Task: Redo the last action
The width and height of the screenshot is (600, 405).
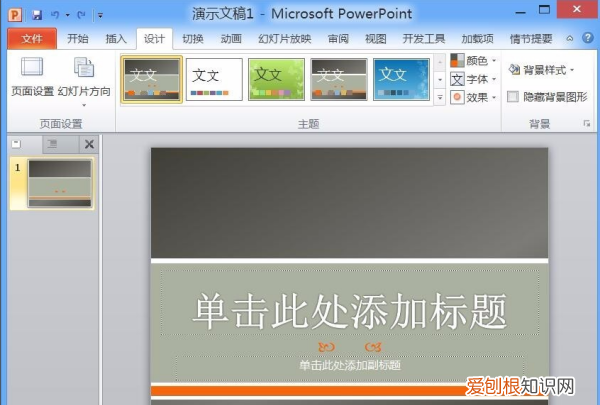Action: pyautogui.click(x=81, y=15)
